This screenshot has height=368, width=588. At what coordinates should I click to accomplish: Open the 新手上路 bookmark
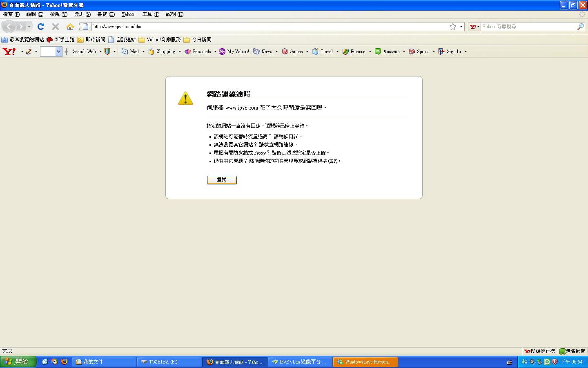pyautogui.click(x=61, y=40)
